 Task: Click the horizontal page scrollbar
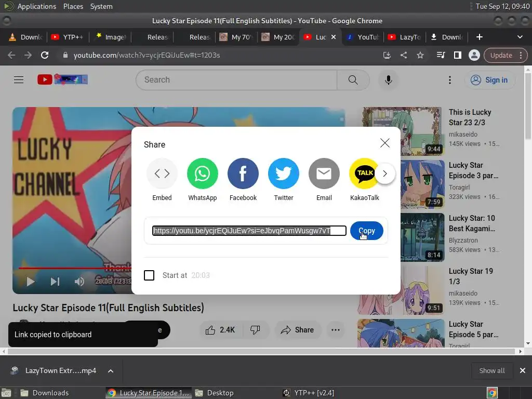(x=262, y=351)
